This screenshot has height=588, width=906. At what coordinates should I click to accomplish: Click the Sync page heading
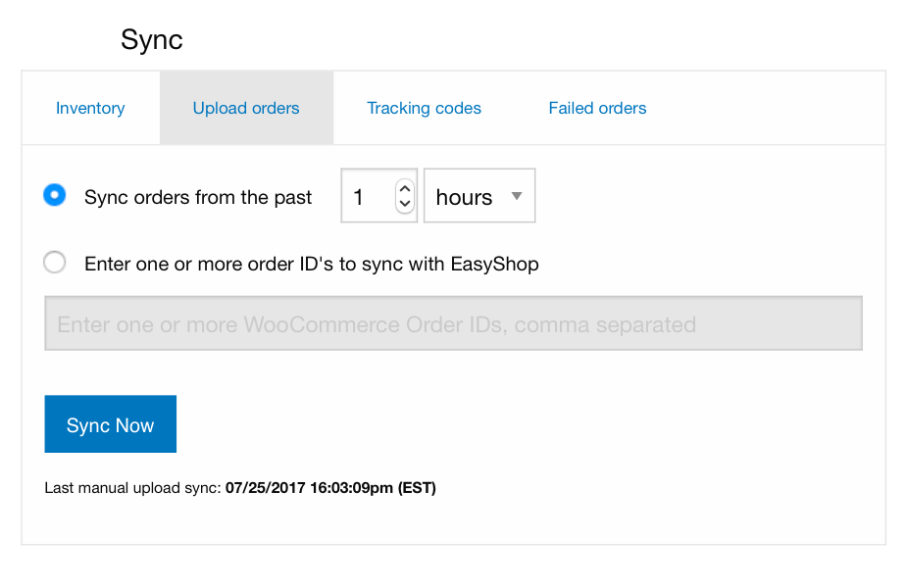pyautogui.click(x=152, y=40)
